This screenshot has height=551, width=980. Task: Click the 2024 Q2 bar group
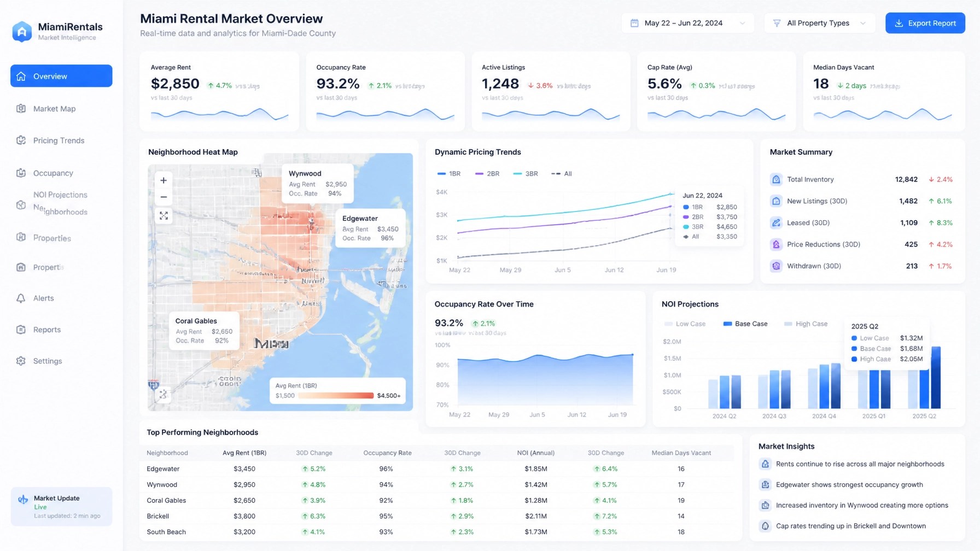pos(725,392)
